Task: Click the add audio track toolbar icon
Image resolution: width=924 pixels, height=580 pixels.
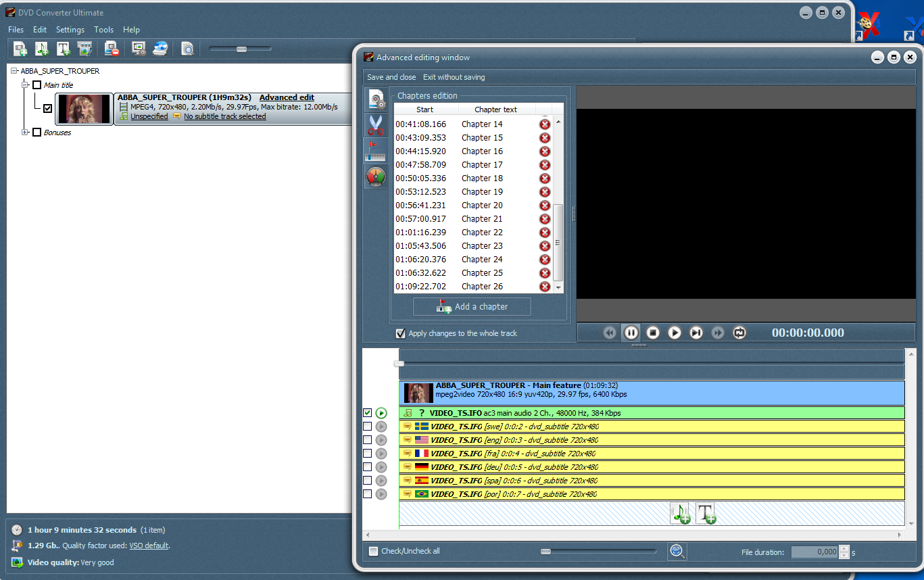Action: pyautogui.click(x=42, y=49)
